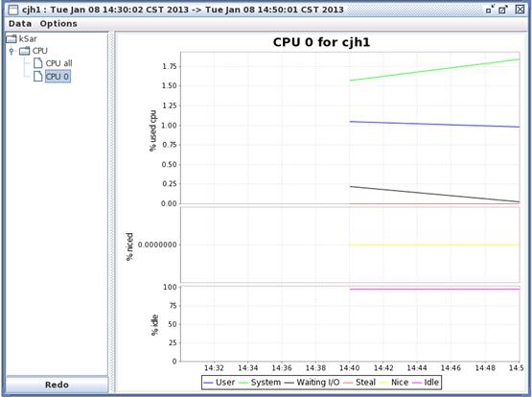532x397 pixels.
Task: Select the CPU all tree entry
Action: pos(58,63)
